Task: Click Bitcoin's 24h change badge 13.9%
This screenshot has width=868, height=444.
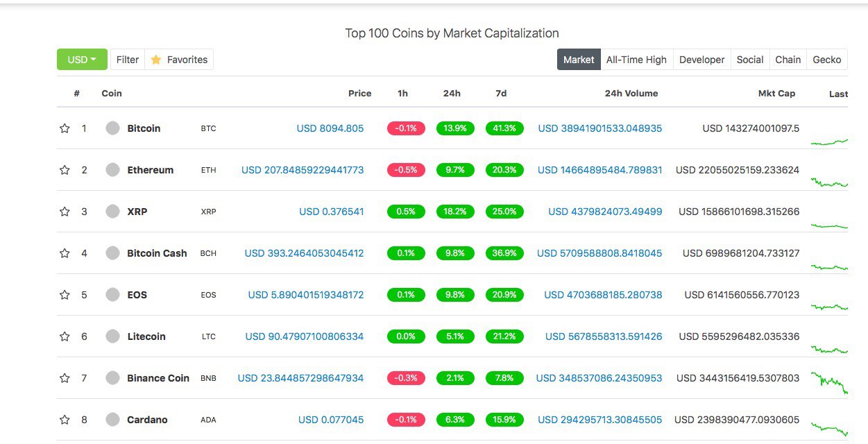Action: pos(455,128)
